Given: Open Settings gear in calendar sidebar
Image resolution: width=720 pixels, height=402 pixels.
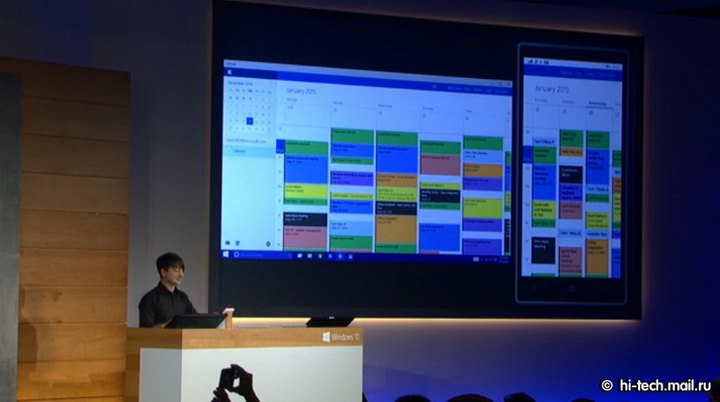Looking at the screenshot, I should pos(268,243).
